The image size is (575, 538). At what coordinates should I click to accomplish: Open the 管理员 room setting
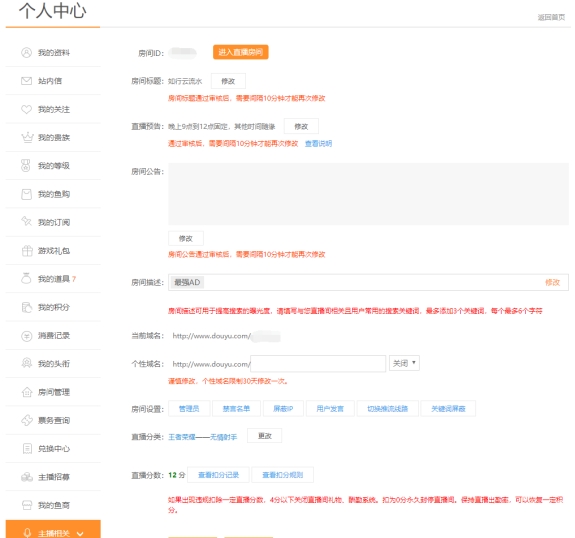point(189,409)
